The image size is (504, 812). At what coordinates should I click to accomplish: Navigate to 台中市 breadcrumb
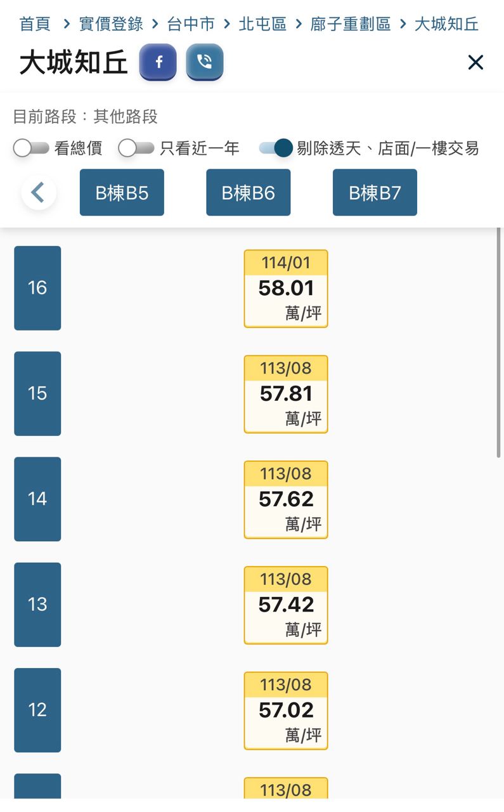pos(191,25)
